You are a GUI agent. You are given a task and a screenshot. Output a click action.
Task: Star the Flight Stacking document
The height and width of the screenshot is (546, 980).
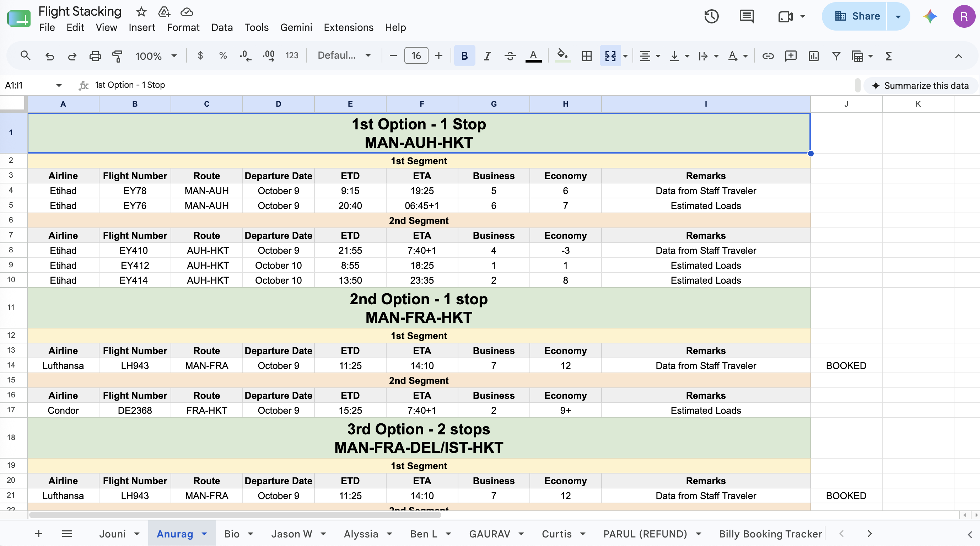141,12
